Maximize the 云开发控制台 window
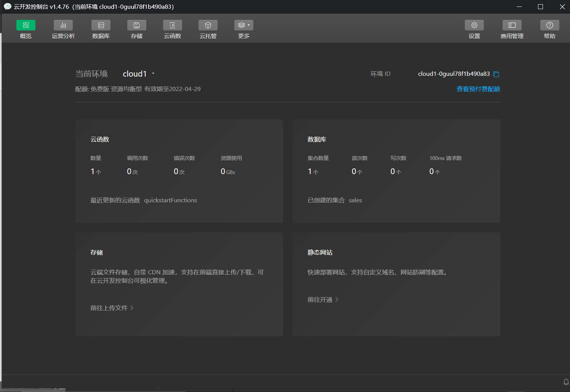Viewport: 570px width, 392px height. [x=540, y=7]
